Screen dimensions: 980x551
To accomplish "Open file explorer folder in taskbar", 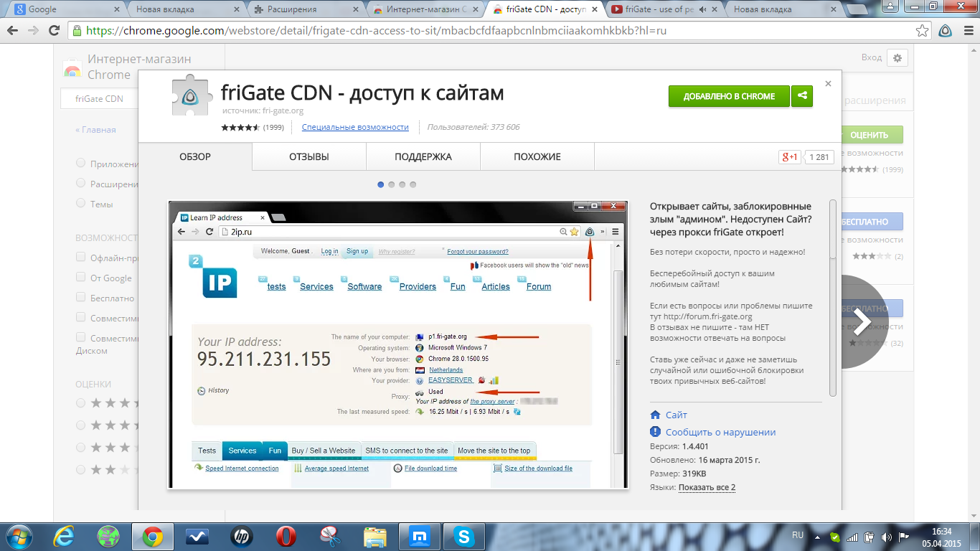I will pyautogui.click(x=374, y=536).
